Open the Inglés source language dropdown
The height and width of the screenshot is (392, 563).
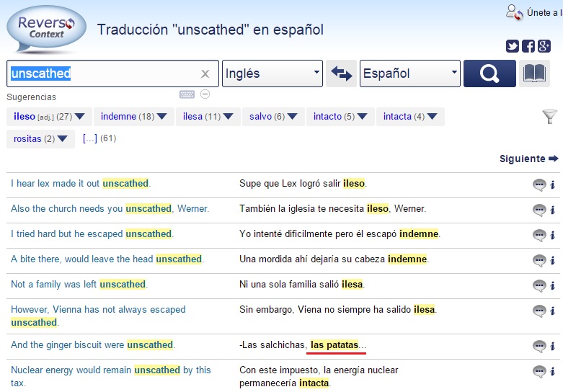[x=272, y=73]
